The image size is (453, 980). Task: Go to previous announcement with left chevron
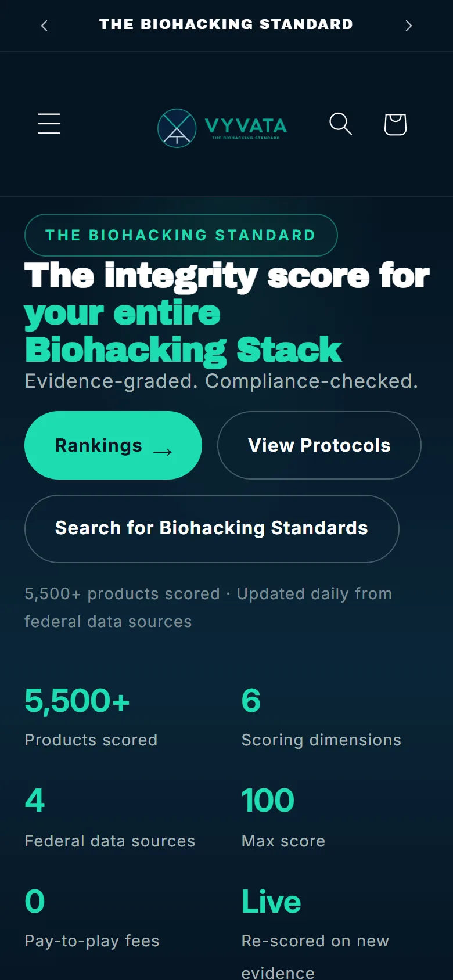(x=44, y=26)
